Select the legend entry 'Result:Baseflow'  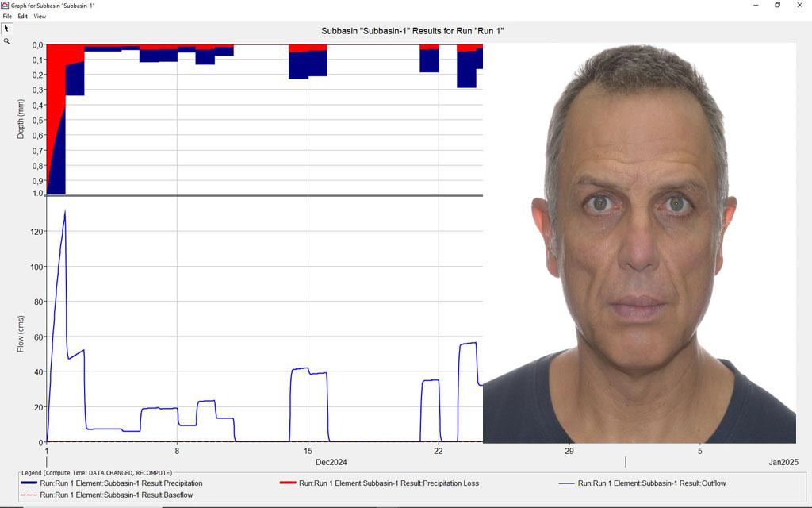[117, 495]
